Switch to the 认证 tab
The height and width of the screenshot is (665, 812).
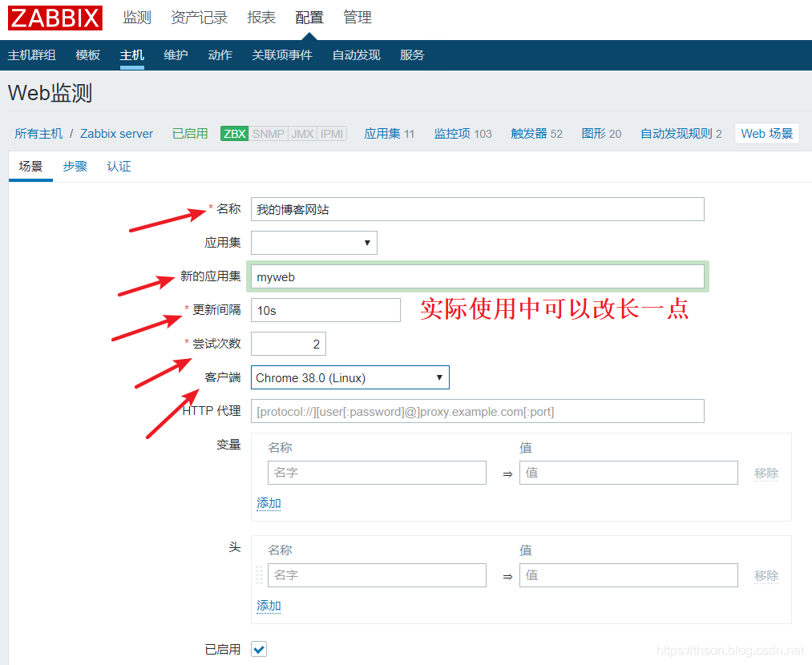pyautogui.click(x=119, y=167)
